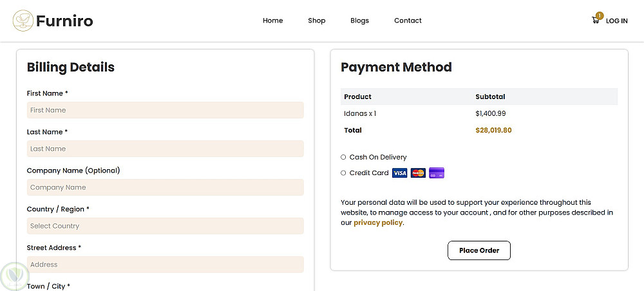This screenshot has height=291, width=644.
Task: Click the LOG IN link
Action: [616, 21]
